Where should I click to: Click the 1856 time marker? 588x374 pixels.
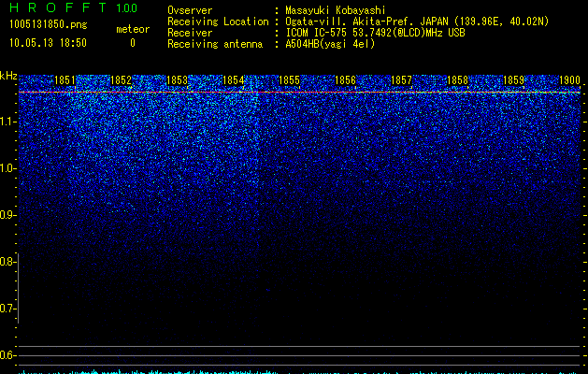click(345, 80)
